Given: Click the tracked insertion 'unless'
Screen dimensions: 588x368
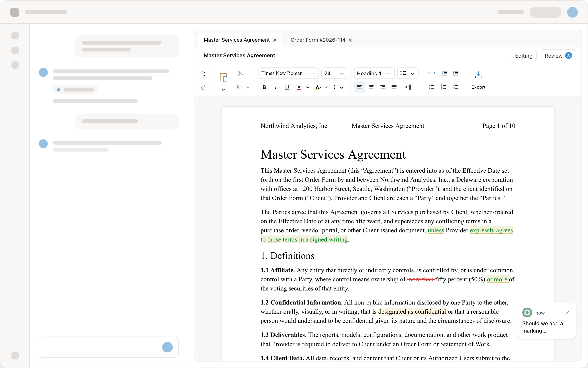Looking at the screenshot, I should point(436,230).
